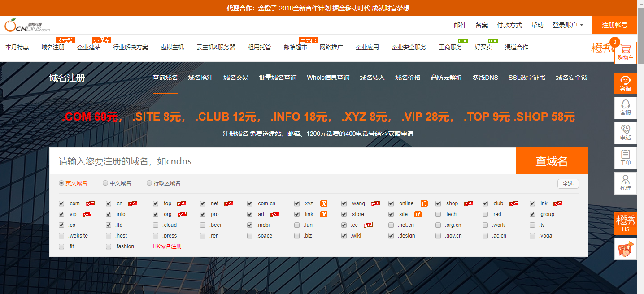
Task: Open the 高防云解析 tab
Action: [446, 78]
